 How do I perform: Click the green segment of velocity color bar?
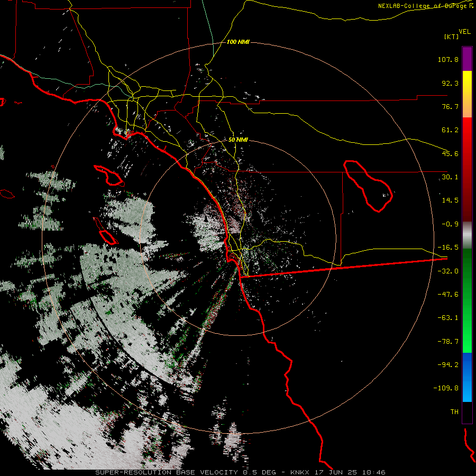click(467, 300)
